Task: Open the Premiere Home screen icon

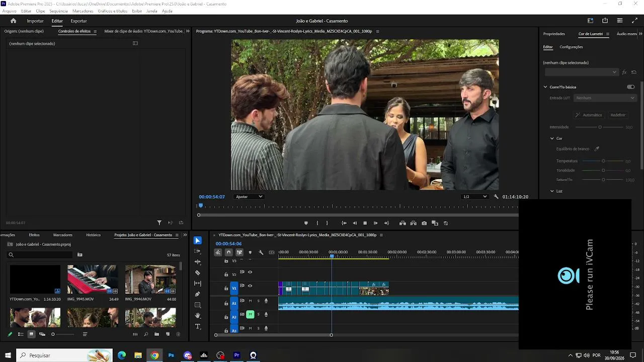Action: coord(14,21)
